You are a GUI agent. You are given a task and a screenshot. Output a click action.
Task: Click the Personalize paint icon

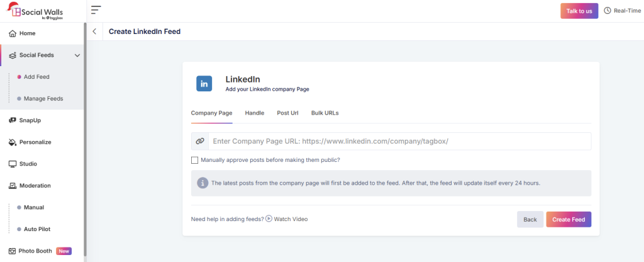point(13,142)
